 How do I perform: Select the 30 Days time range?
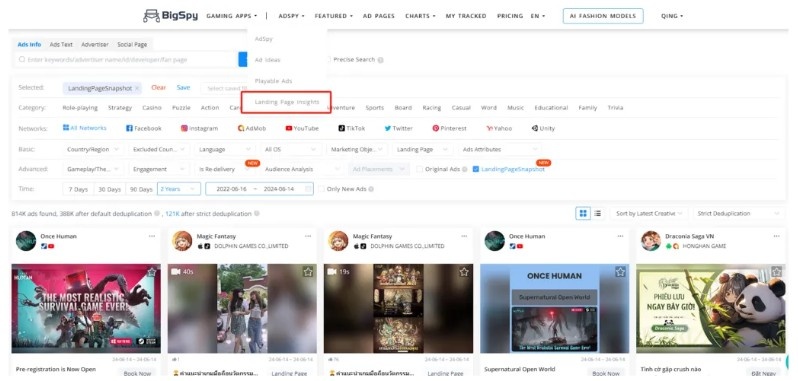point(109,189)
